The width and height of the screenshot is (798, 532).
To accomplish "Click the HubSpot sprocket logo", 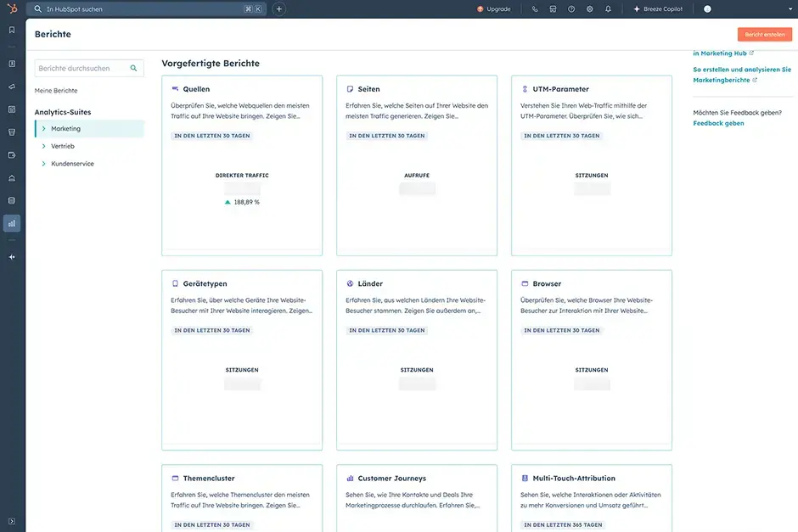I will point(12,8).
